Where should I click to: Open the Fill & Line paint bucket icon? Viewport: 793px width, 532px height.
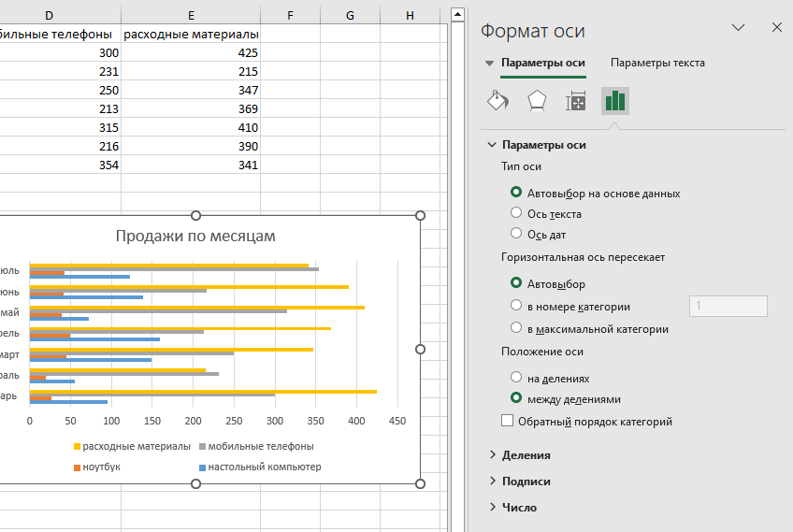(x=498, y=101)
